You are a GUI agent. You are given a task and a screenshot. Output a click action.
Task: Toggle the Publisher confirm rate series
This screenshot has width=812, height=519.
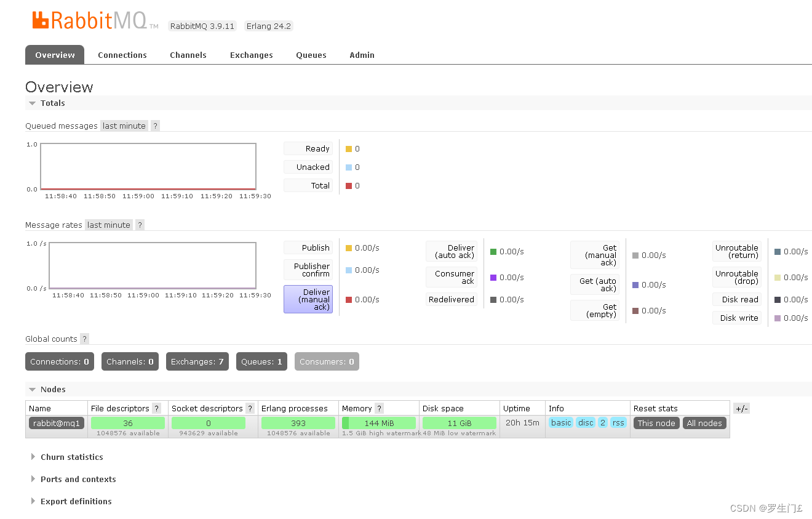(308, 270)
